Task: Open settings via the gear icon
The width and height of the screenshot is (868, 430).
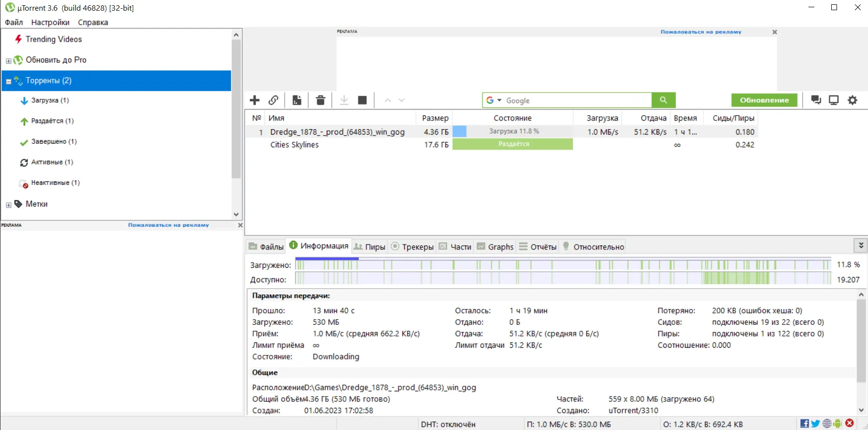Action: point(853,100)
